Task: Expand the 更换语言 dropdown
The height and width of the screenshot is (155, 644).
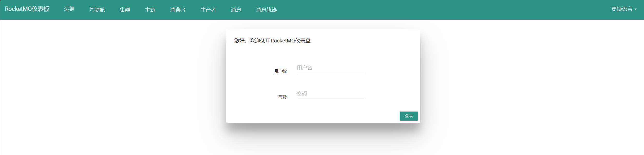Action: 624,9
